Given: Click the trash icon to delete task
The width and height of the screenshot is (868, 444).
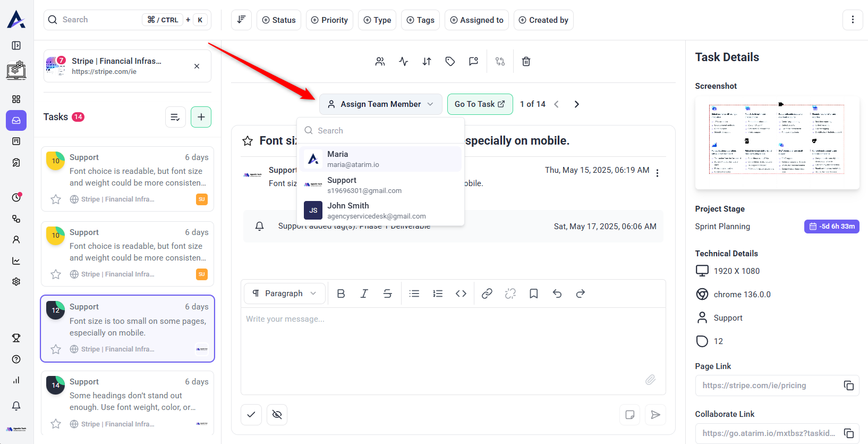Looking at the screenshot, I should (526, 62).
